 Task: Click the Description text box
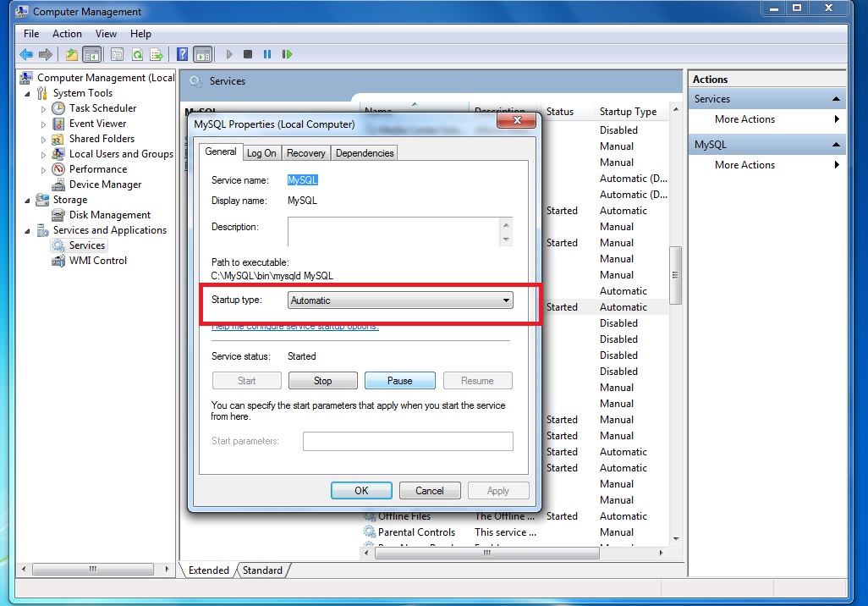tap(395, 232)
